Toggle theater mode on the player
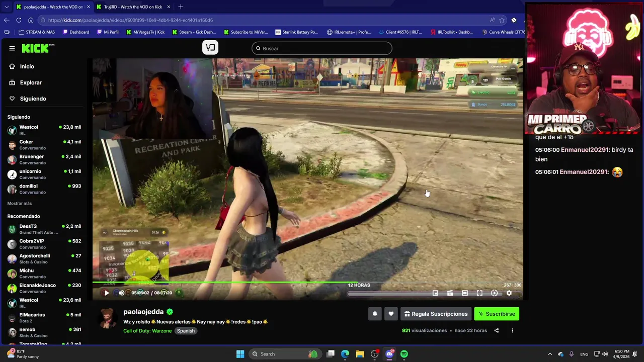The image size is (644, 362). (465, 293)
